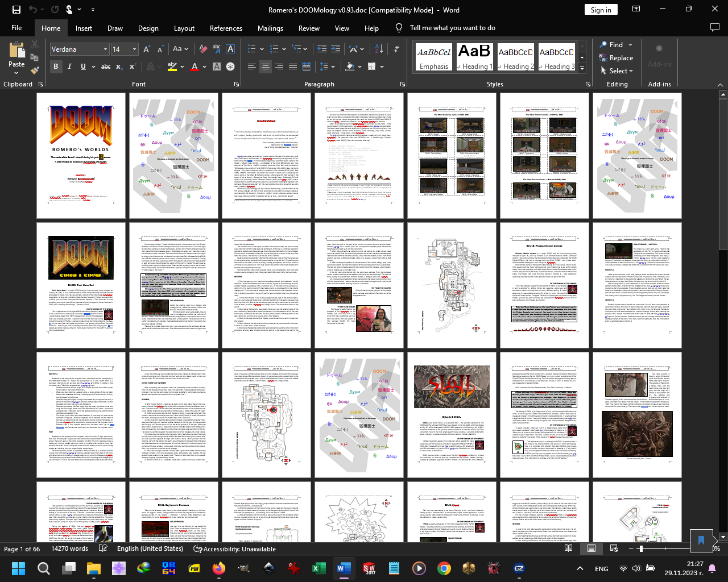
Task: Decrease paragraph indent
Action: point(322,49)
